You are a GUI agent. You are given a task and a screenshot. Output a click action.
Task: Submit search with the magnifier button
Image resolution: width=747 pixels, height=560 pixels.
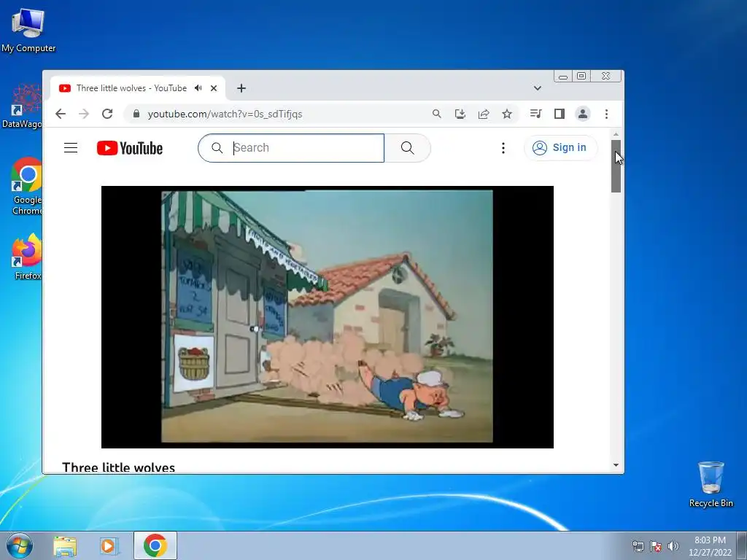point(407,148)
